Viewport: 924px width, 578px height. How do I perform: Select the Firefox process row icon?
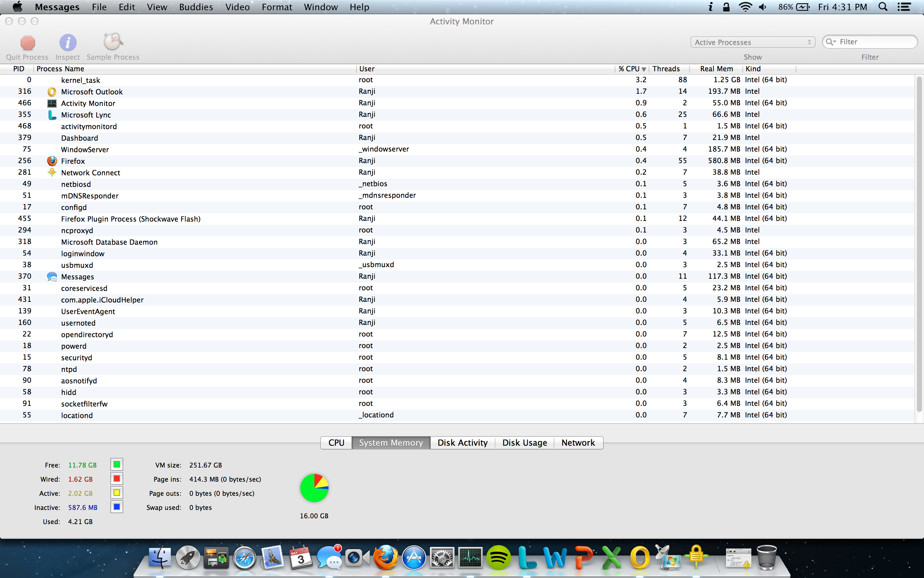click(52, 161)
